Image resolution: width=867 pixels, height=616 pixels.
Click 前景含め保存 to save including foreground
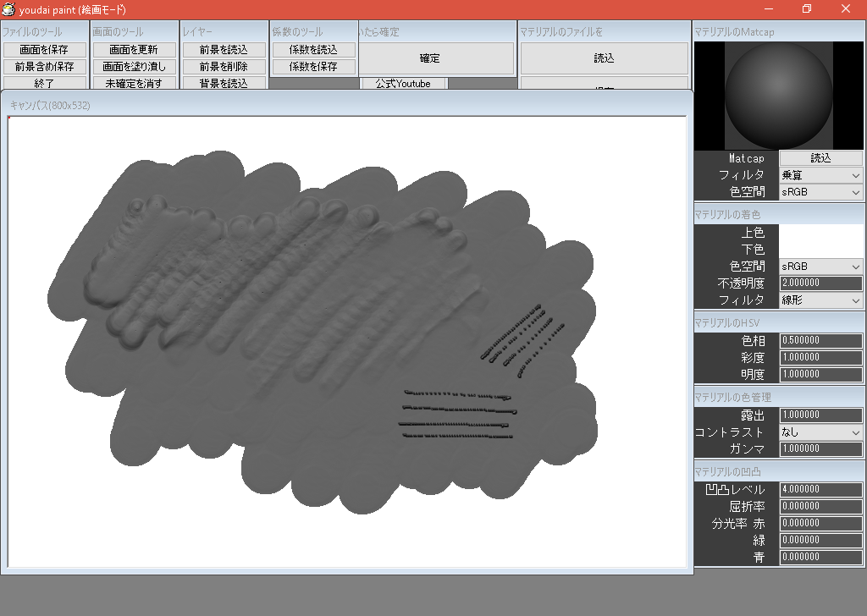click(47, 66)
